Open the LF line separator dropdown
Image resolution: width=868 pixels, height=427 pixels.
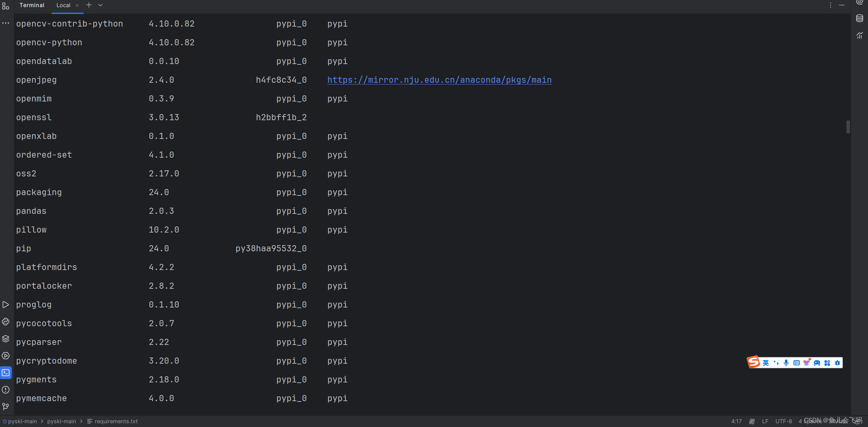[x=765, y=421]
